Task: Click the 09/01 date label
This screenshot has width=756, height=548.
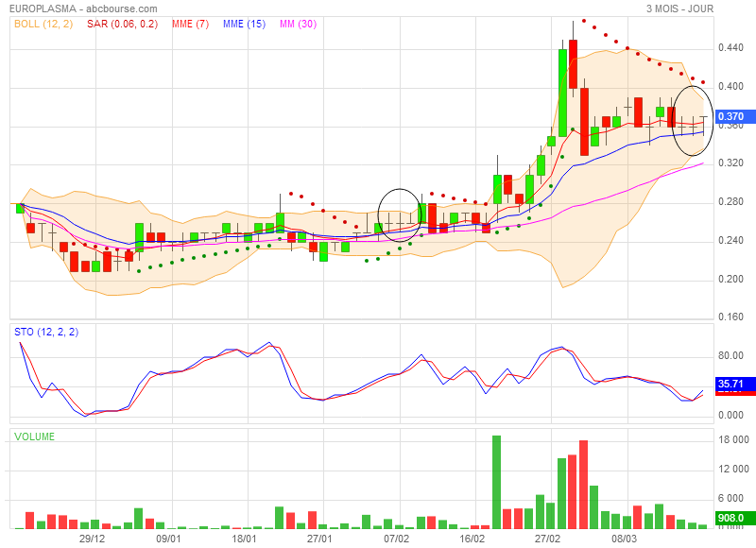Action: [168, 539]
